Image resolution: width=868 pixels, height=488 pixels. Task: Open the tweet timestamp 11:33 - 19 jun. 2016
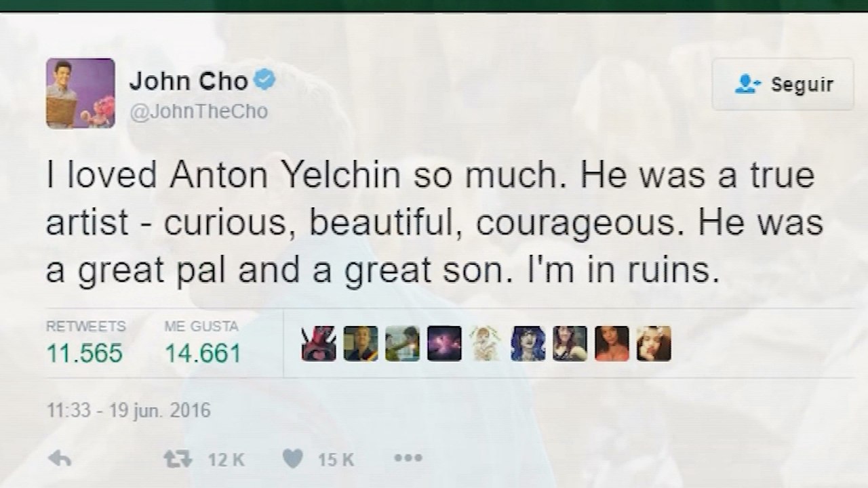[129, 410]
